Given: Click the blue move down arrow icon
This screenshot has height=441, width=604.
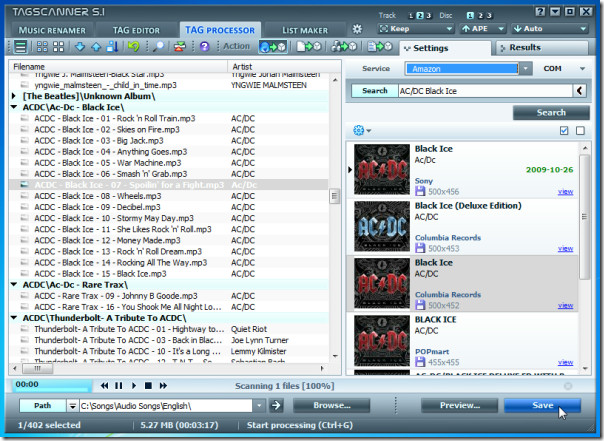Looking at the screenshot, I should pos(80,47).
